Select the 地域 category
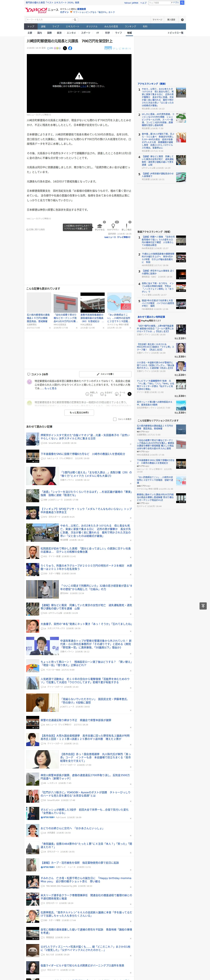This screenshot has height=980, width=210. pyautogui.click(x=129, y=33)
